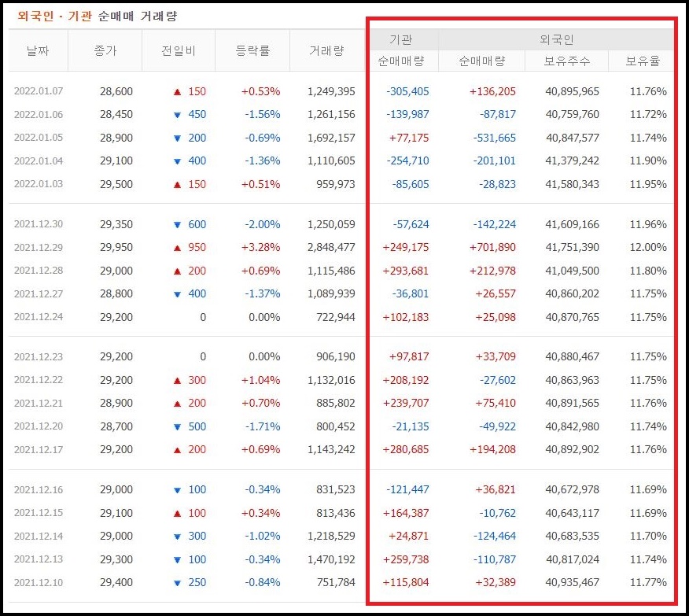Click the institution value +97,817
This screenshot has height=616, width=689.
coord(409,356)
